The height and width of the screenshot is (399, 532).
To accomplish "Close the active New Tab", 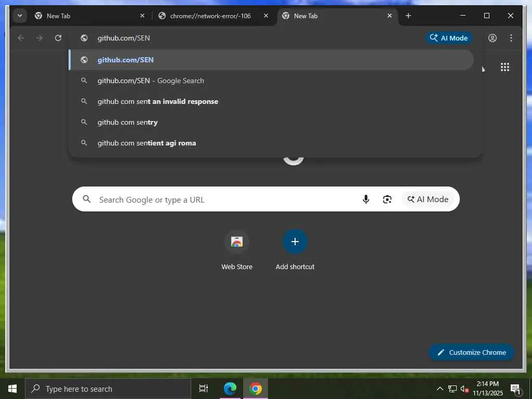I will tap(390, 16).
